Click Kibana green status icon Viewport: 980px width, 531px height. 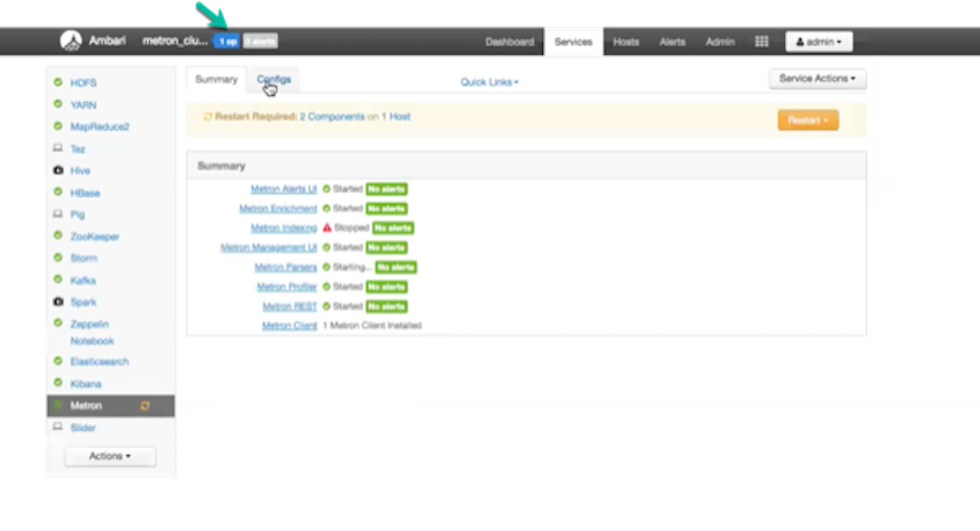click(x=58, y=382)
